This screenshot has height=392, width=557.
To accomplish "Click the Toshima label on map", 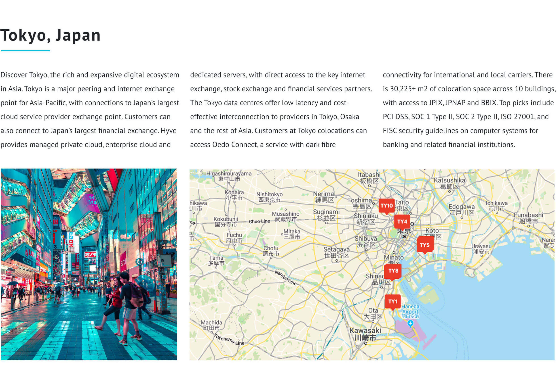I will (360, 203).
